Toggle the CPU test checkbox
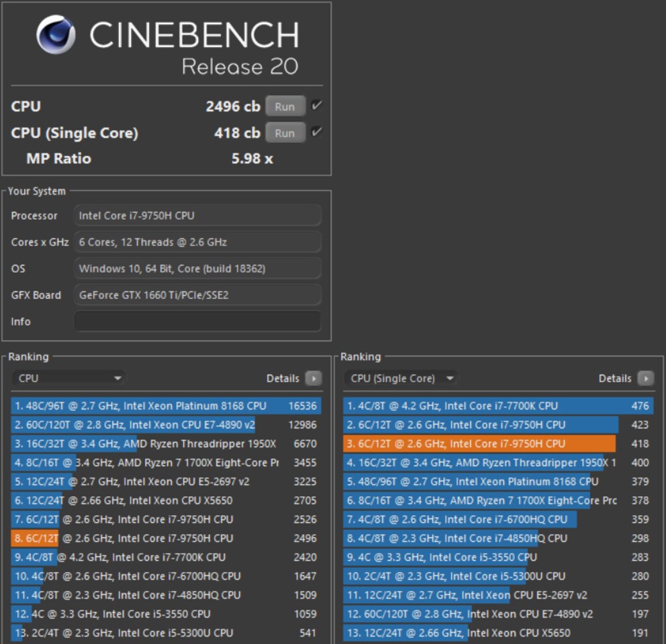 coord(316,105)
